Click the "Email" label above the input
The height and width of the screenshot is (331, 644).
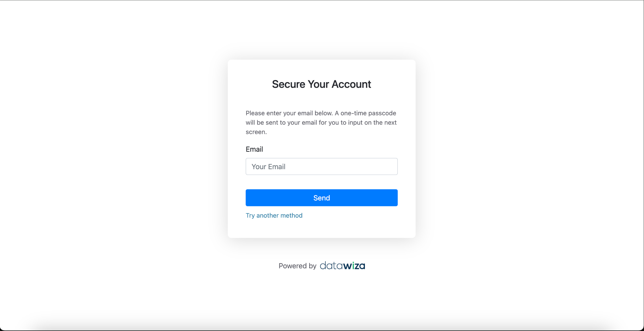pos(254,149)
